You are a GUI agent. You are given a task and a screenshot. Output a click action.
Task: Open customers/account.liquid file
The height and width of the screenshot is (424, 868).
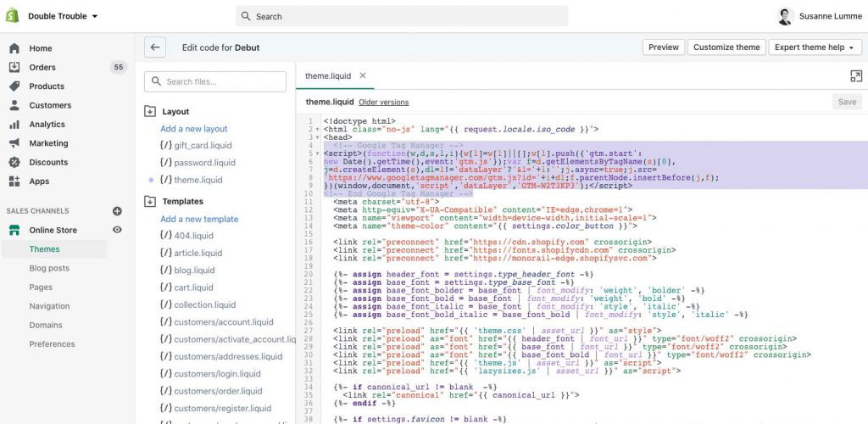[216, 322]
